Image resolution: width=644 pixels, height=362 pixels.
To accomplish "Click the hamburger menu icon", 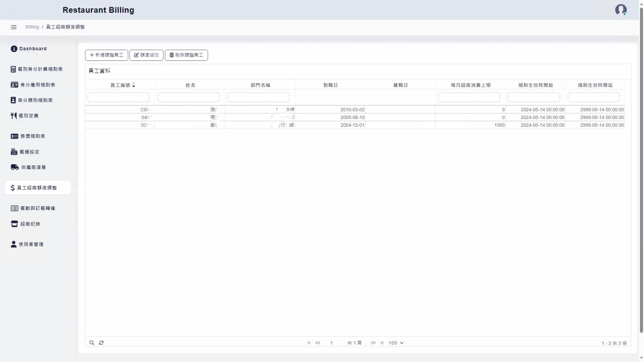I will [14, 27].
